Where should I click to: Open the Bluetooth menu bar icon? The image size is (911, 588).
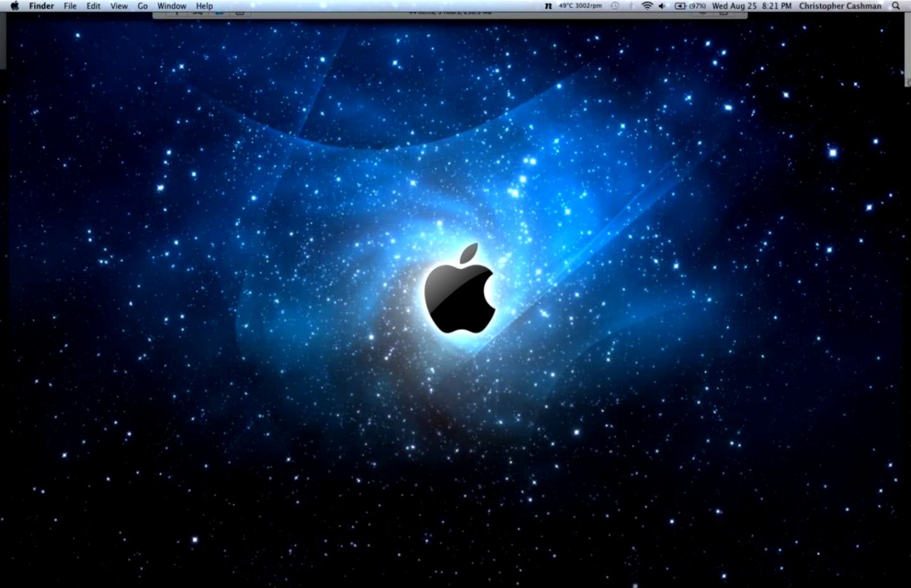tap(631, 6)
